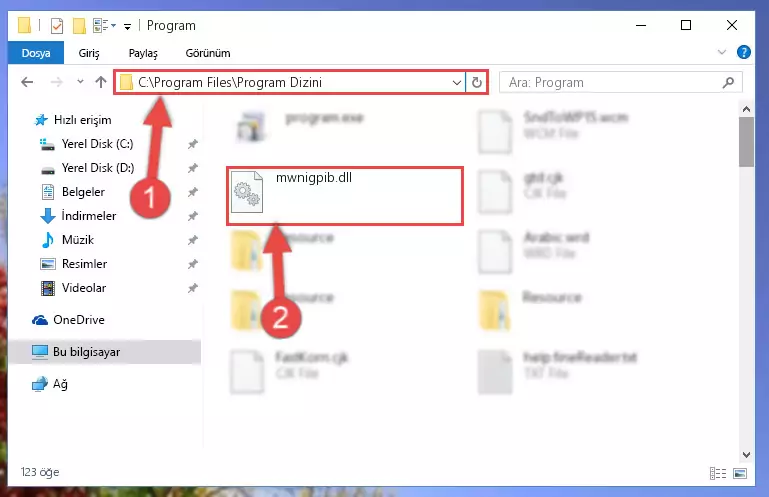This screenshot has height=497, width=769.
Task: Go back with the left arrow button
Action: (27, 82)
